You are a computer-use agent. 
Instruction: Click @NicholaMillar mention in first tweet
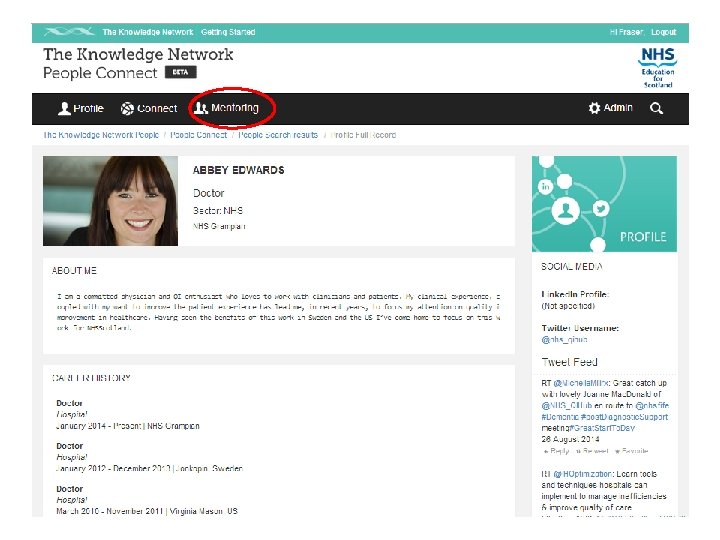click(x=581, y=383)
